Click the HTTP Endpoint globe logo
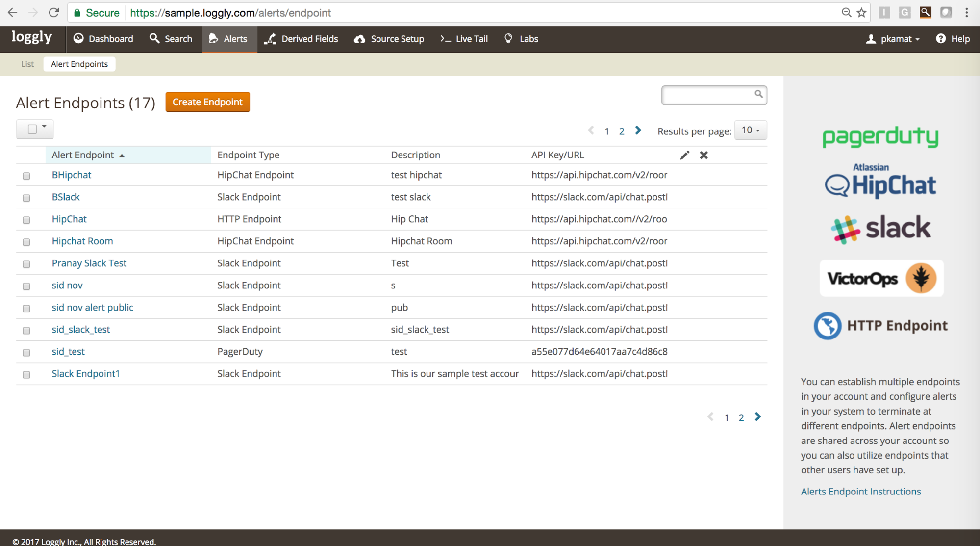The width and height of the screenshot is (980, 546). click(x=828, y=326)
